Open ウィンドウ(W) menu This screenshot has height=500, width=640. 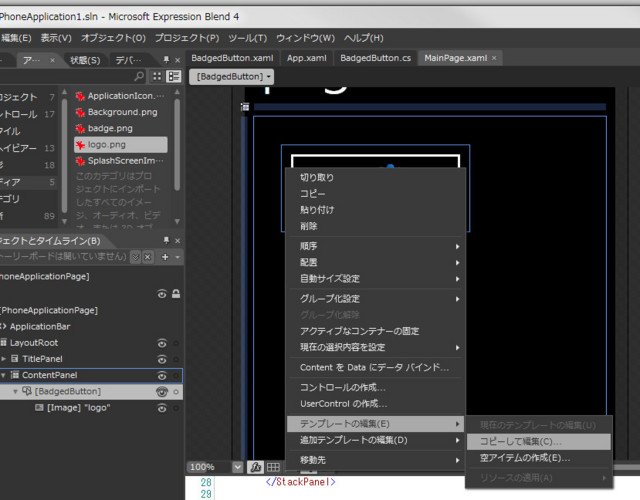(305, 38)
